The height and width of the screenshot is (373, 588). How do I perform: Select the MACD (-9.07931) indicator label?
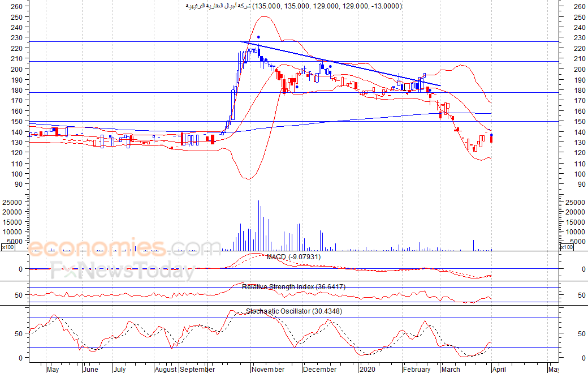pos(293,257)
